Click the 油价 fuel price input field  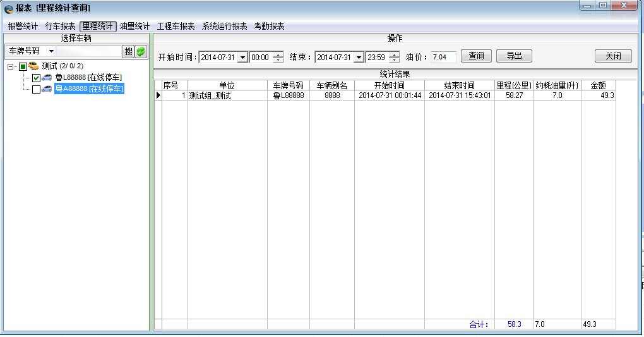coord(444,57)
